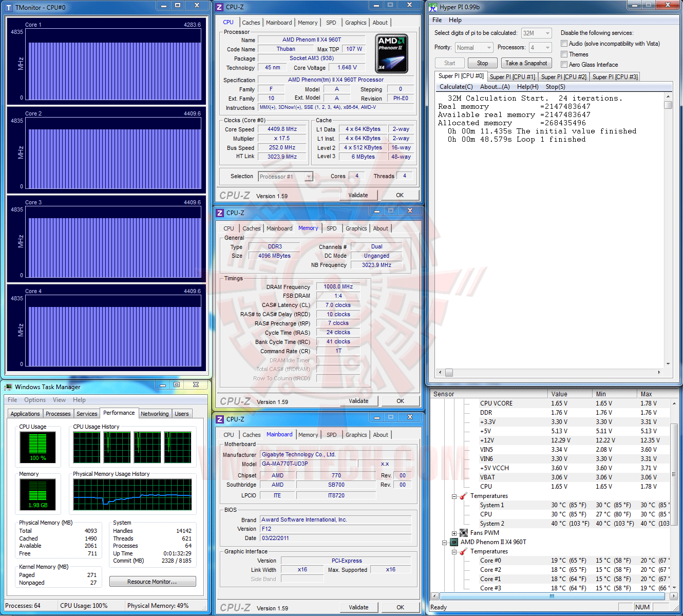The width and height of the screenshot is (683, 616).
Task: Click the Hyper PI title bar icon
Action: [433, 7]
